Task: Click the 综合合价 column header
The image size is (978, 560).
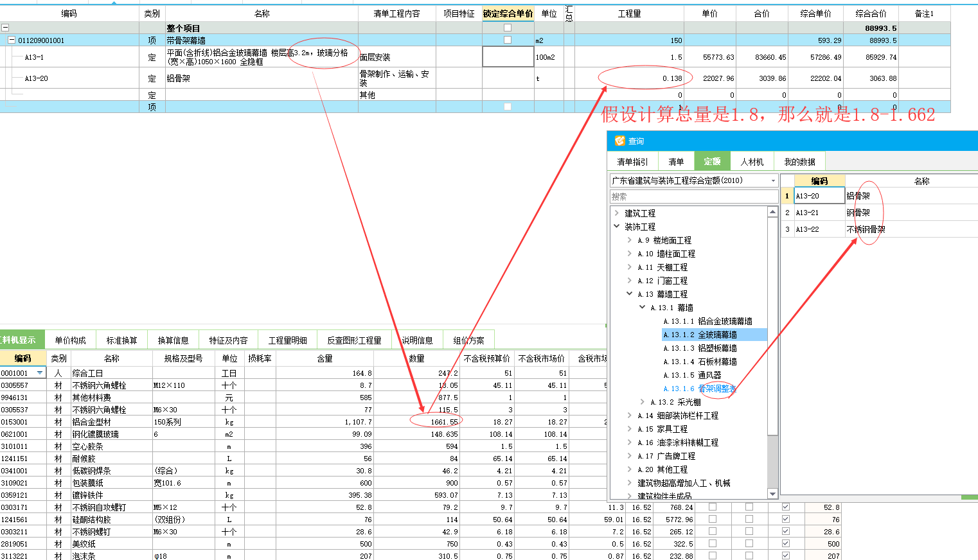Action: [871, 13]
